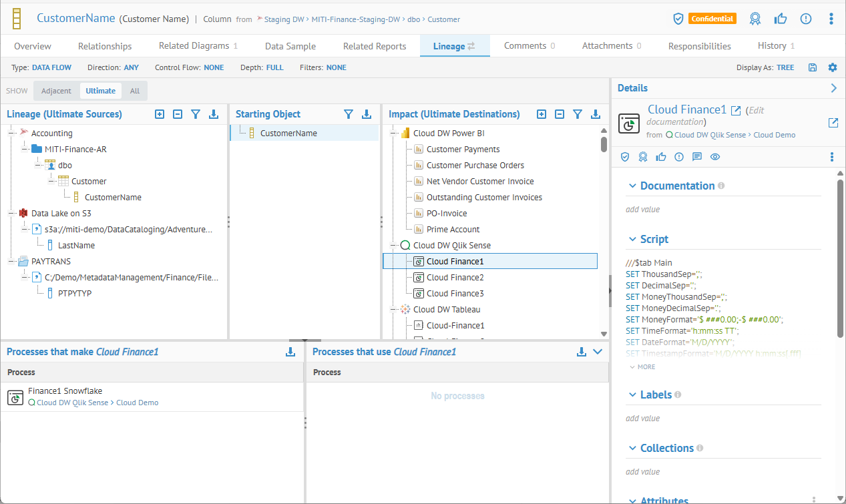Expand all nodes in Lineage sources panel
The image size is (846, 504).
(x=160, y=114)
